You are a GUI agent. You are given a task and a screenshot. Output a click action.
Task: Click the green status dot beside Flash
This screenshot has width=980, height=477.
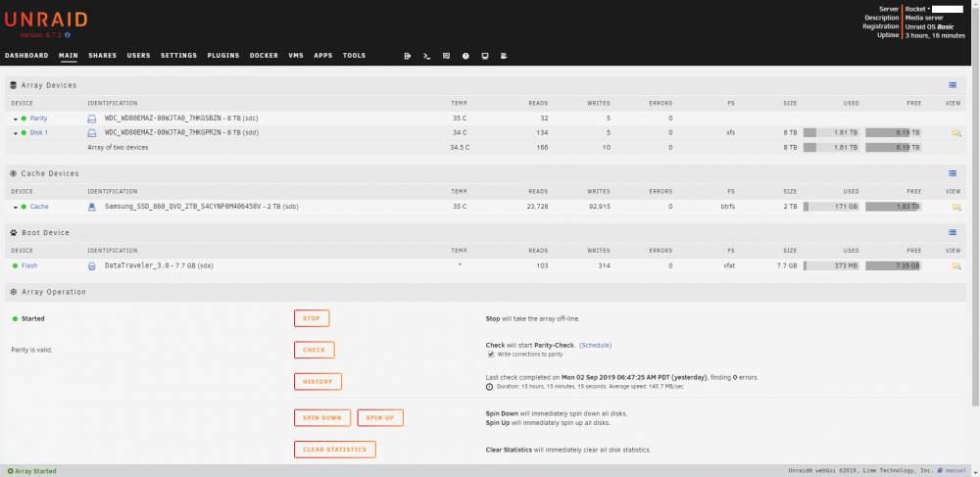15,266
